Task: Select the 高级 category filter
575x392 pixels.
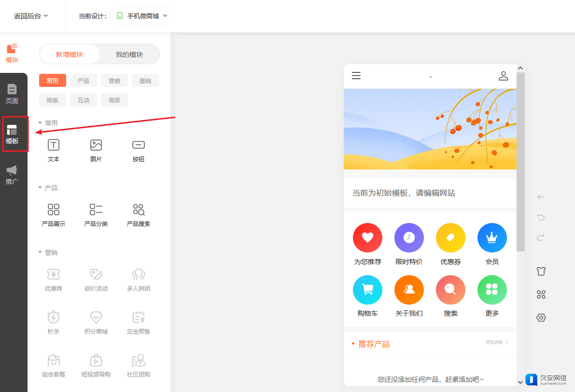Action: 114,100
